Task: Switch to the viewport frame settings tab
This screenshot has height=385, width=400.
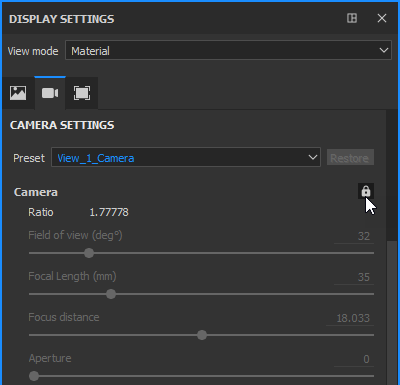Action: [x=82, y=93]
